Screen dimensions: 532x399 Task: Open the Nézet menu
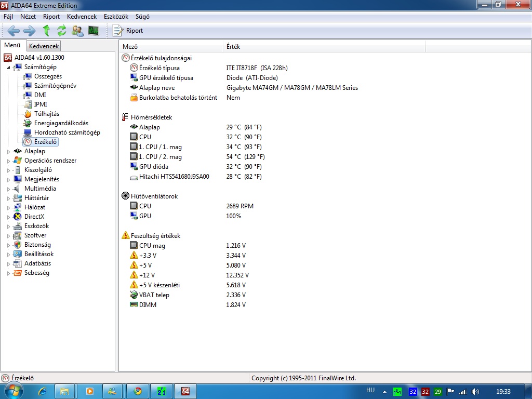tap(28, 17)
